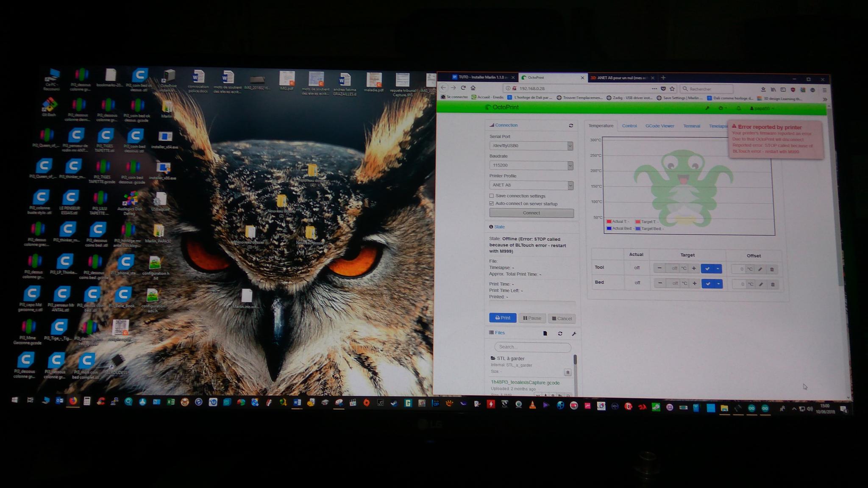Image resolution: width=868 pixels, height=488 pixels.
Task: Open Files panel wrench options
Action: click(574, 334)
